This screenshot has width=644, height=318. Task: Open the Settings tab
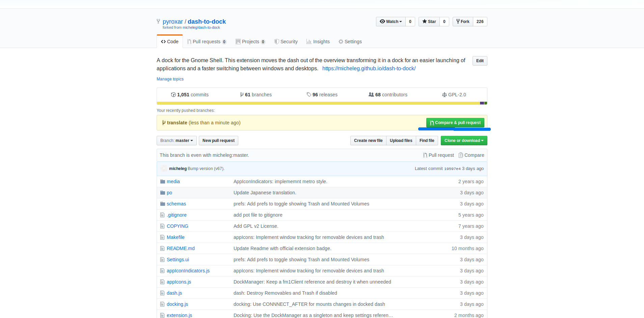tap(350, 42)
